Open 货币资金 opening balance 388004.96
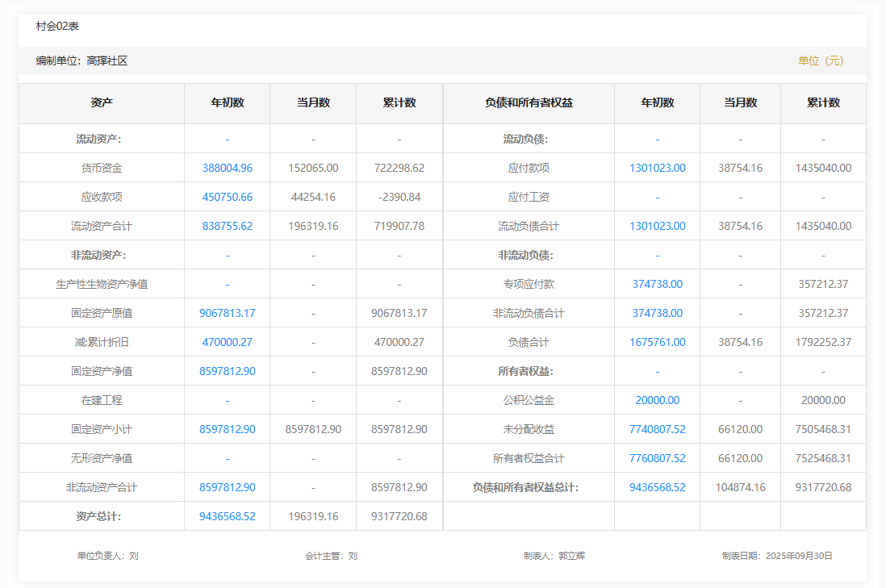Image resolution: width=886 pixels, height=588 pixels. tap(227, 168)
